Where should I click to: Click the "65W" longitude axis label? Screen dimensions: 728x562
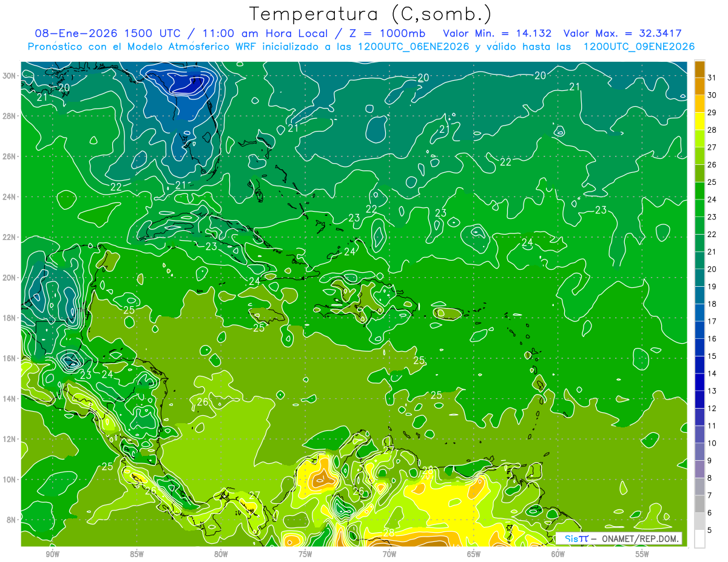pyautogui.click(x=474, y=554)
